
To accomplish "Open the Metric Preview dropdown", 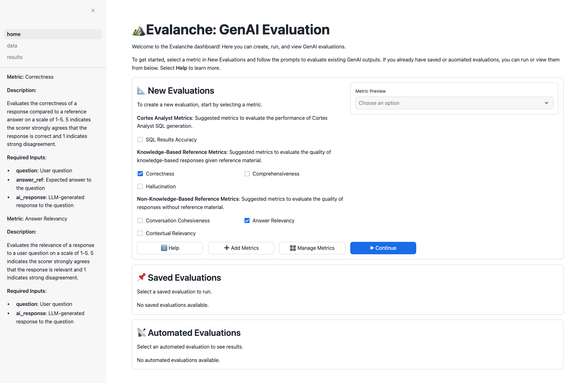I will [x=454, y=103].
